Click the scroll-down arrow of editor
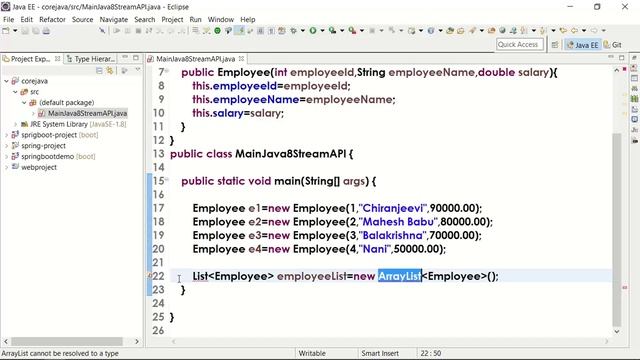Screen dimensions: 640x360 [x=617, y=331]
